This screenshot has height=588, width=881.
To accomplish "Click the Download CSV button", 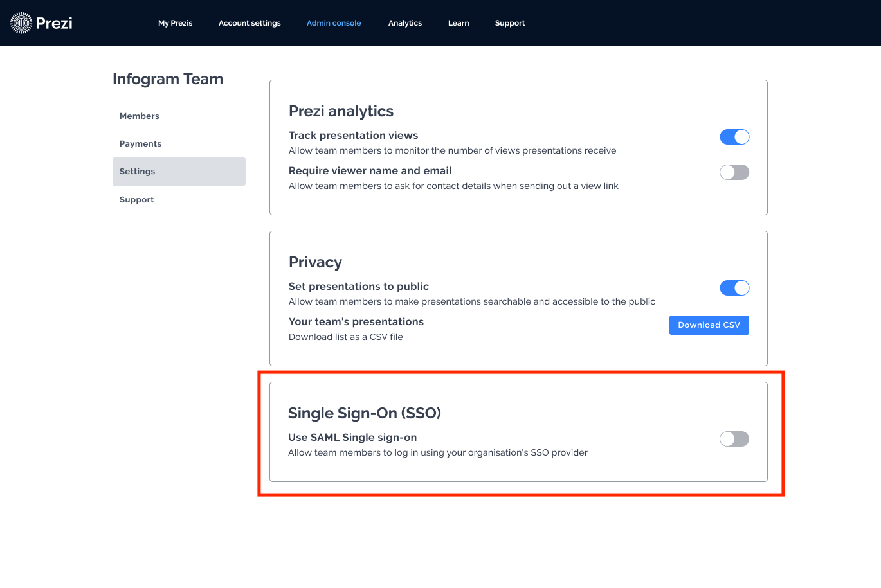I will (x=709, y=325).
